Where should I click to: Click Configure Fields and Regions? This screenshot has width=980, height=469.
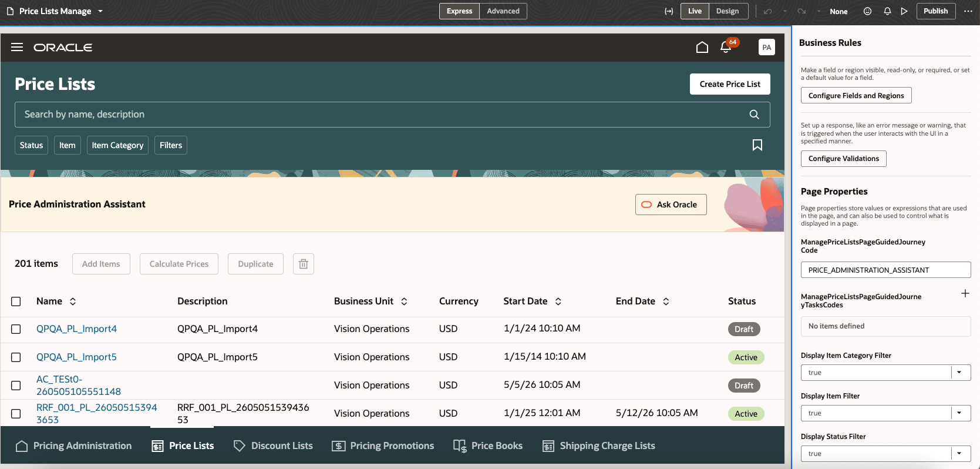[x=856, y=96]
